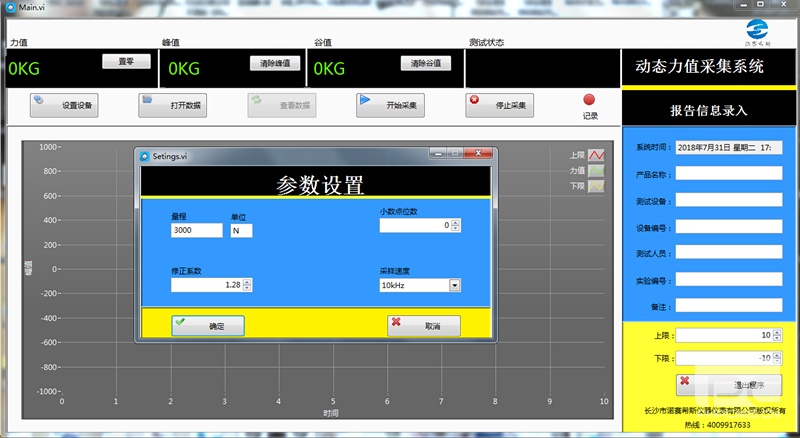
Task: Clear the valley value with 清除谷值
Action: 426,63
